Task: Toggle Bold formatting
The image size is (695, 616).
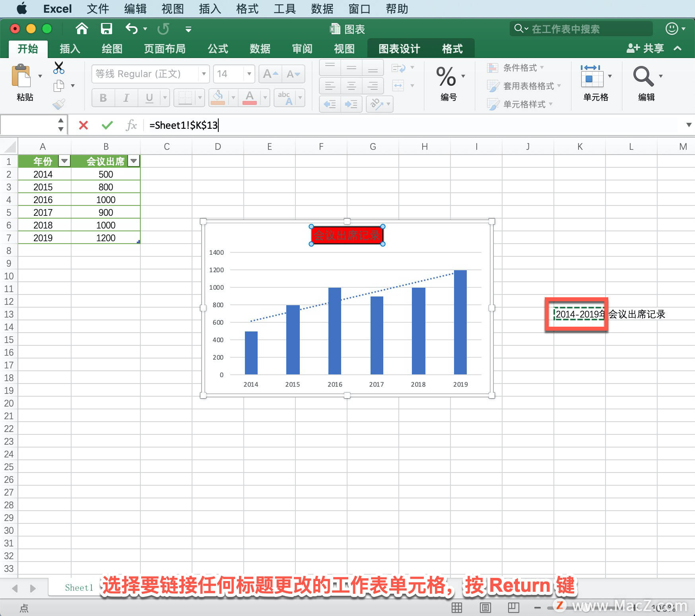Action: tap(103, 98)
